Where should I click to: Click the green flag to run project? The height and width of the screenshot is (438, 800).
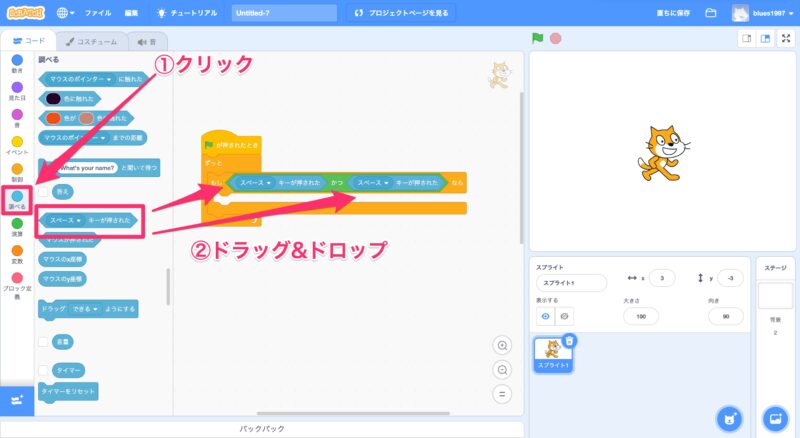coord(537,38)
